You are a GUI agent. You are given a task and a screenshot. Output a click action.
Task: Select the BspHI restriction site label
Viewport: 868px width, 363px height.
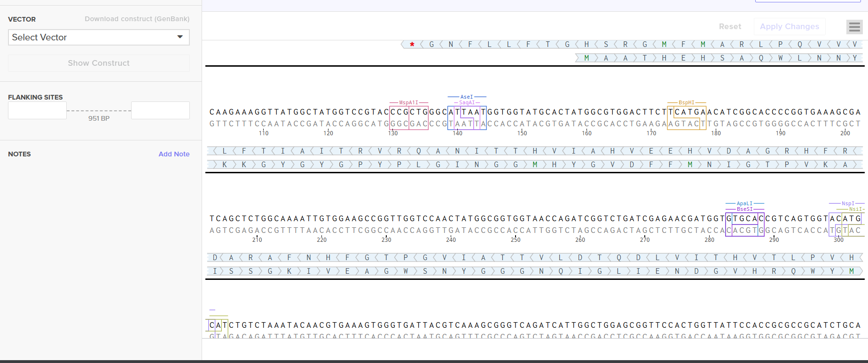click(x=686, y=102)
